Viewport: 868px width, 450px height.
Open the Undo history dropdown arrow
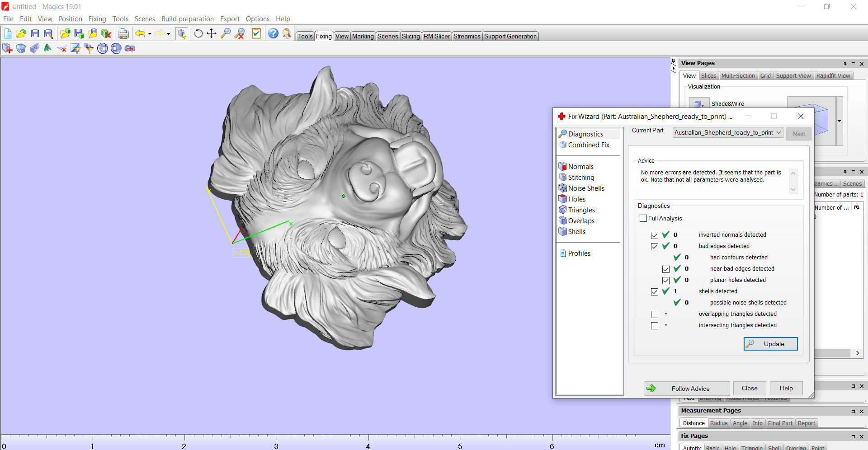pos(150,33)
